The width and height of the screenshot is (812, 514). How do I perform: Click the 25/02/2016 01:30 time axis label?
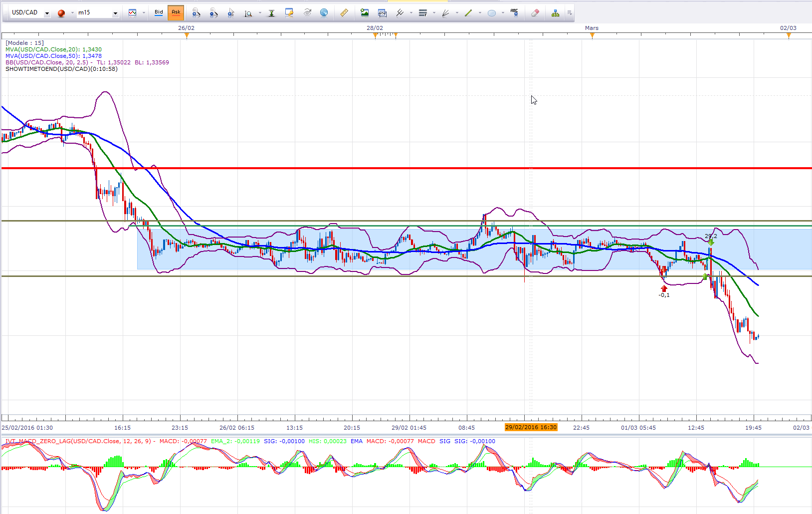coord(27,428)
